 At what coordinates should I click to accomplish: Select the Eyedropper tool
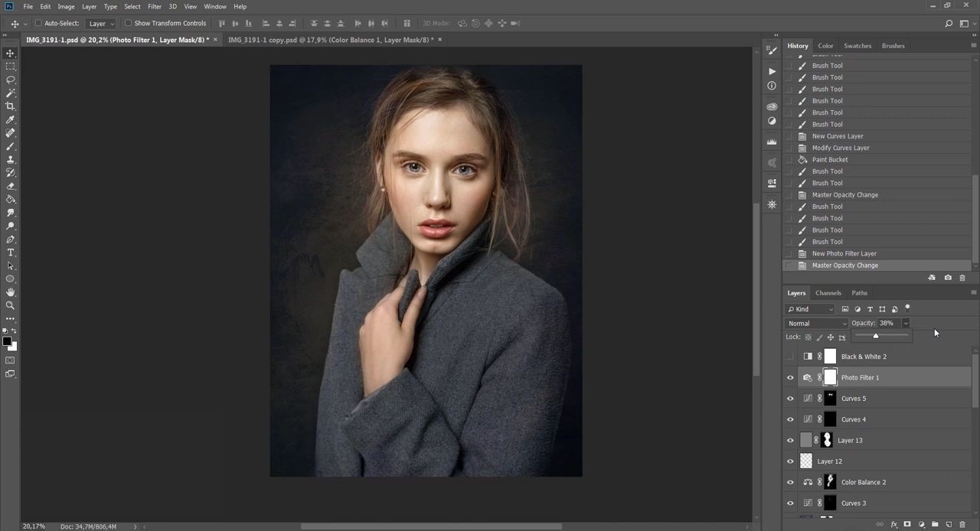pos(10,119)
